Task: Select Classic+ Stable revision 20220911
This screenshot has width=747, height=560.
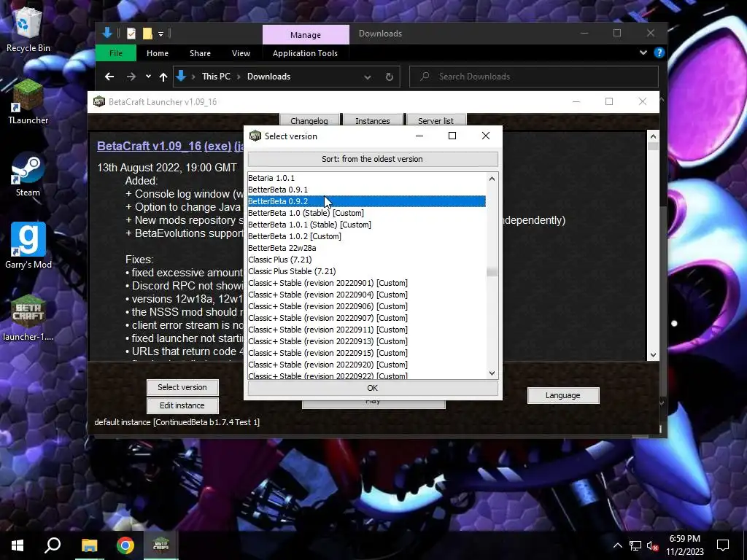Action: click(367, 330)
